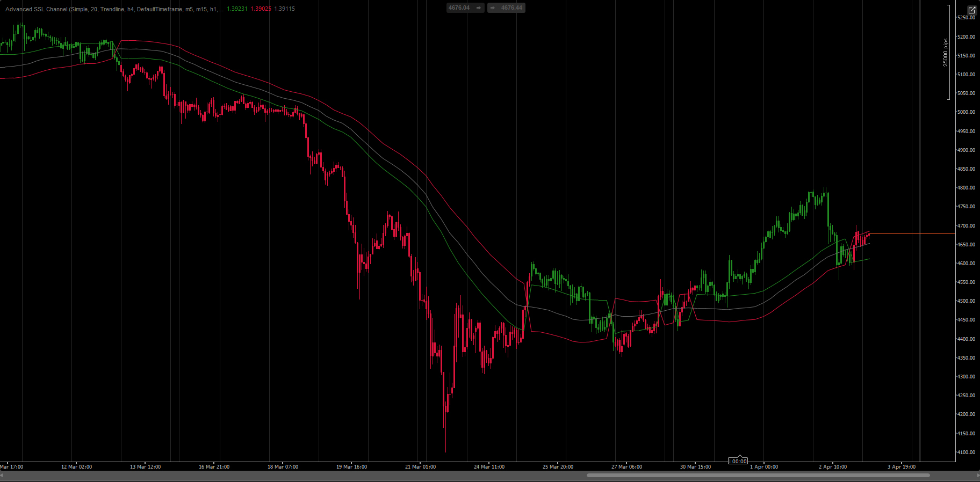Click the 19 Mar 16:00 time axis label
This screenshot has width=980, height=482.
(x=351, y=467)
